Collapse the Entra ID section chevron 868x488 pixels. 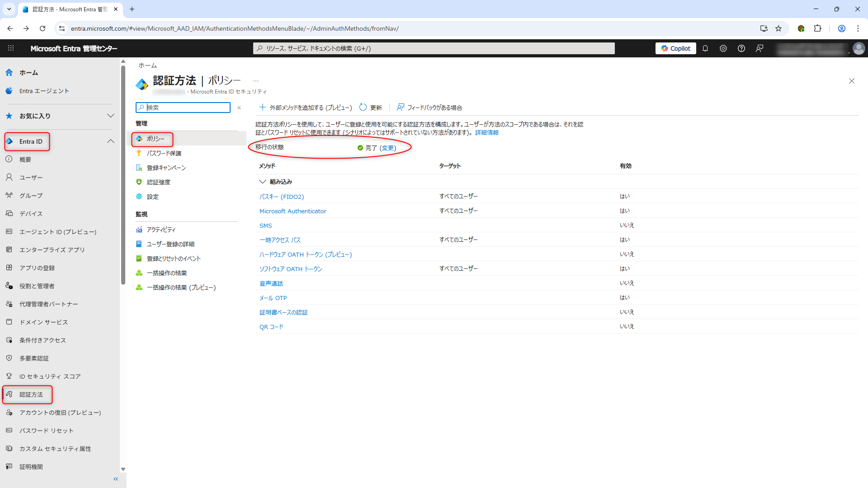tap(111, 141)
